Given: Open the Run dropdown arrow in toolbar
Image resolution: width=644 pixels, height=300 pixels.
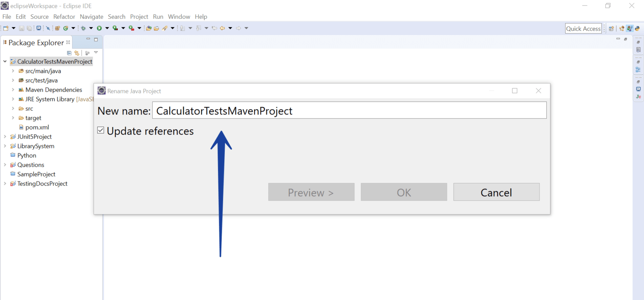Looking at the screenshot, I should [x=107, y=28].
